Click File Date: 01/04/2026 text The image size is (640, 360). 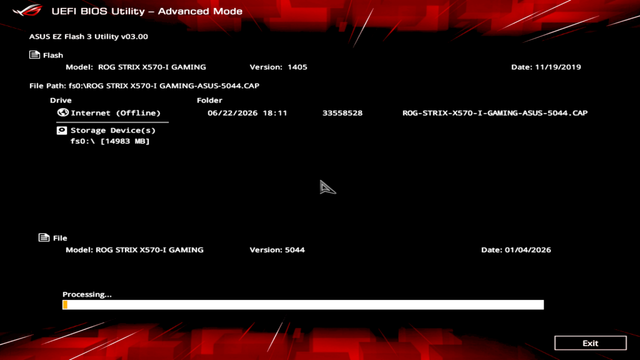pyautogui.click(x=516, y=250)
